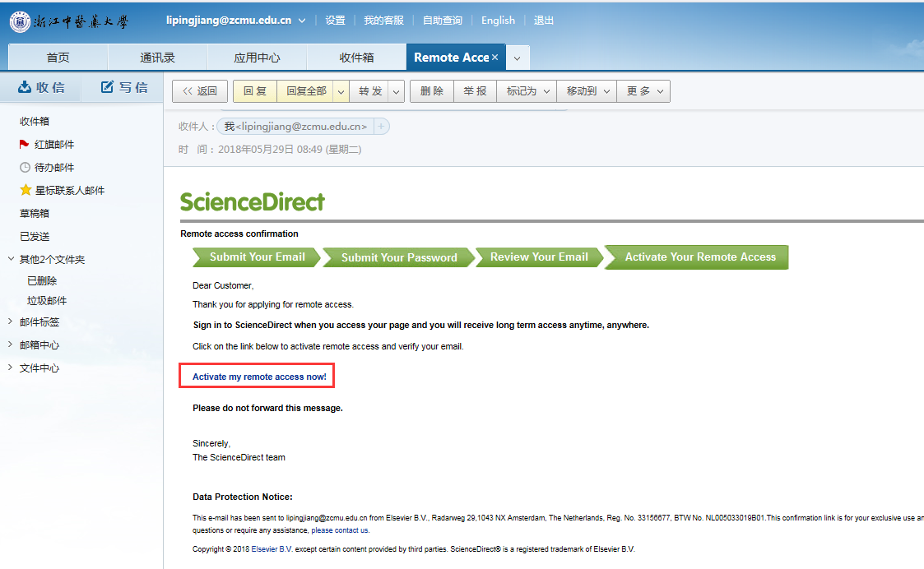Screen dimensions: 924x569
Task: Close the Remote Access tab
Action: click(x=495, y=58)
